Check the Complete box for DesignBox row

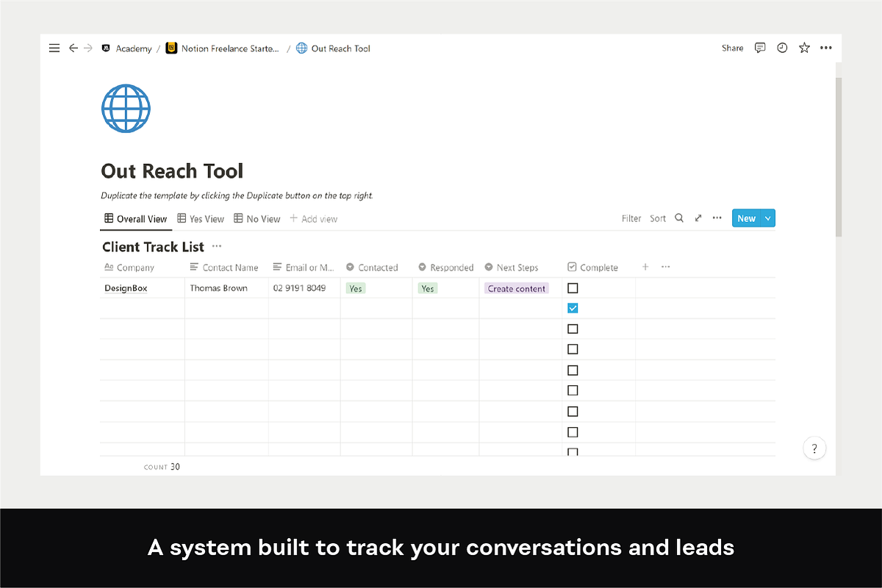(573, 288)
